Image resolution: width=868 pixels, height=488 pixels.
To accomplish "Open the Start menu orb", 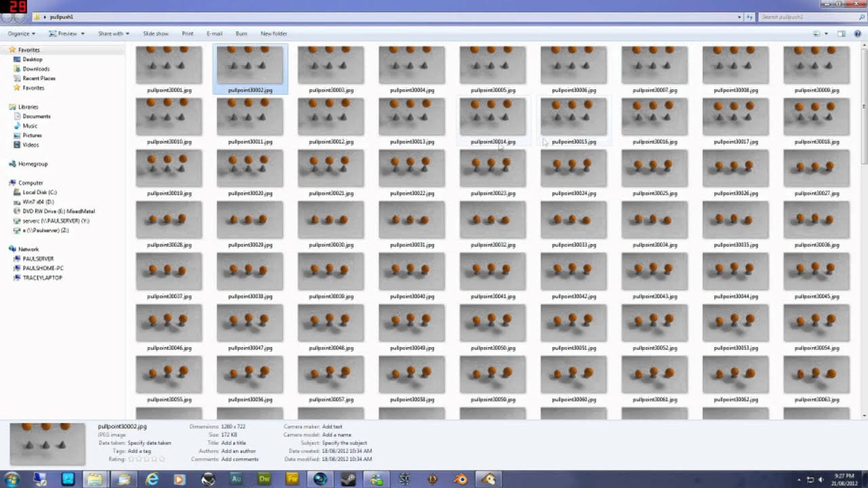I will click(12, 479).
